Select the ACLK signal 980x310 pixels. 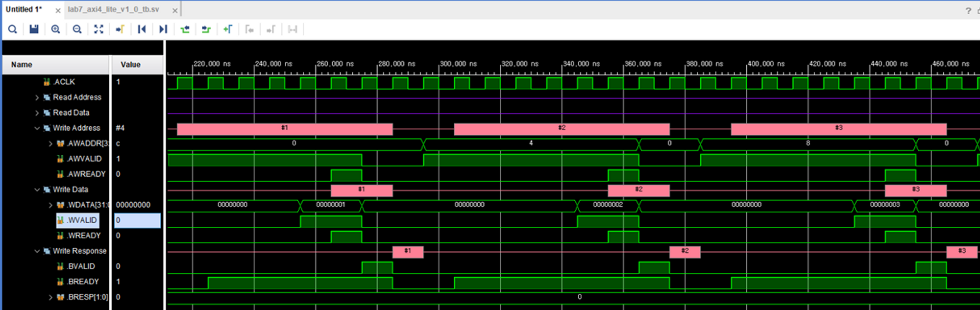pyautogui.click(x=64, y=82)
